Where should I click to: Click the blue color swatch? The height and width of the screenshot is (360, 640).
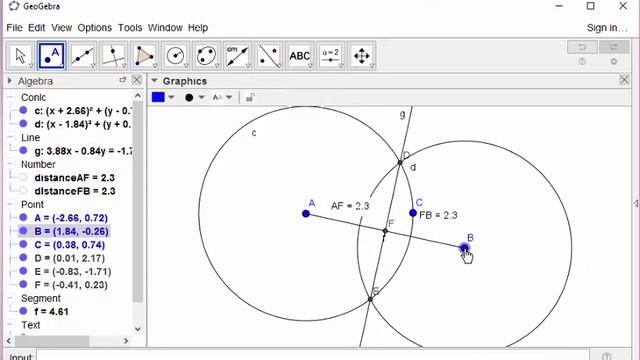pos(158,97)
